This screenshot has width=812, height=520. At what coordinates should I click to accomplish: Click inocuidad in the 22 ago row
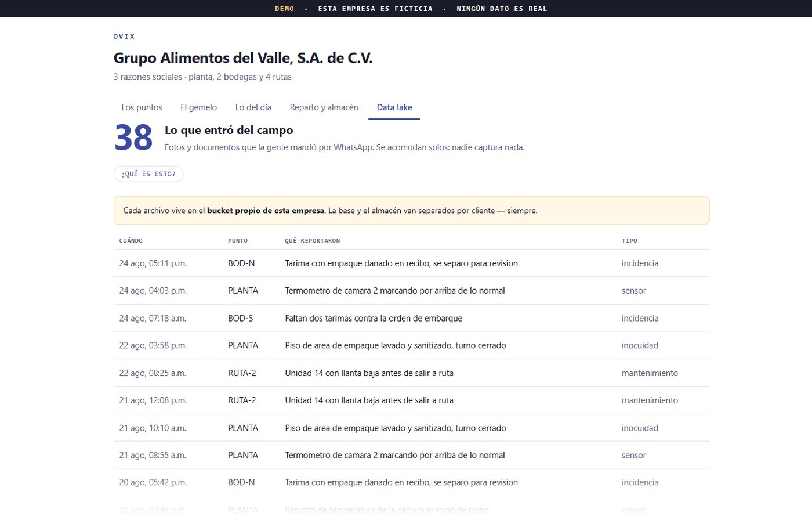[x=640, y=346]
